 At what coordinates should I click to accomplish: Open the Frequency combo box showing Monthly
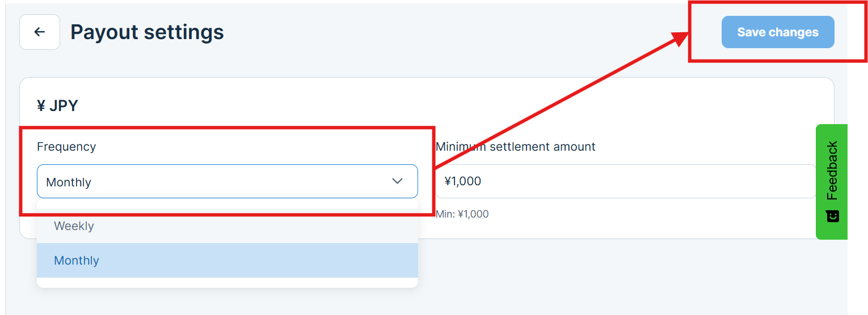227,181
